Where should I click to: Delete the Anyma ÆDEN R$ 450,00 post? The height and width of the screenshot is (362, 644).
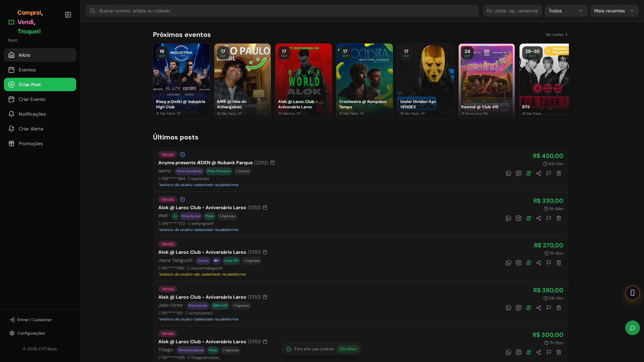click(559, 173)
